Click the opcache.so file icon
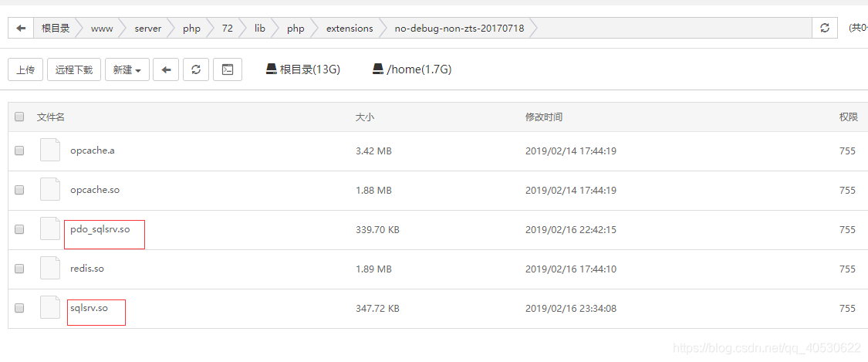 pos(50,190)
